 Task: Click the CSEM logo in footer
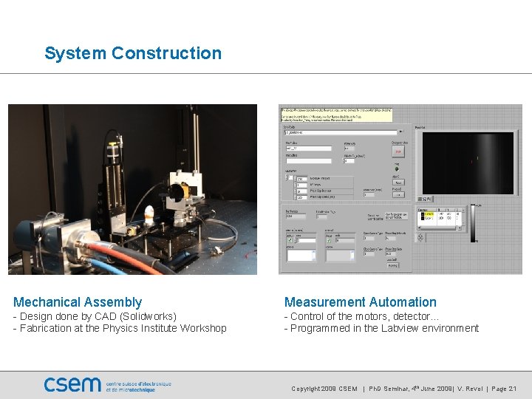(72, 385)
